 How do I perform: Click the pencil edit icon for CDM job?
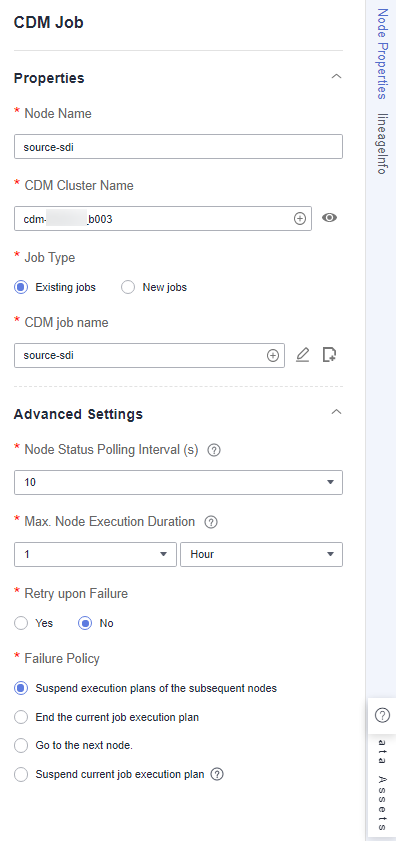point(303,355)
